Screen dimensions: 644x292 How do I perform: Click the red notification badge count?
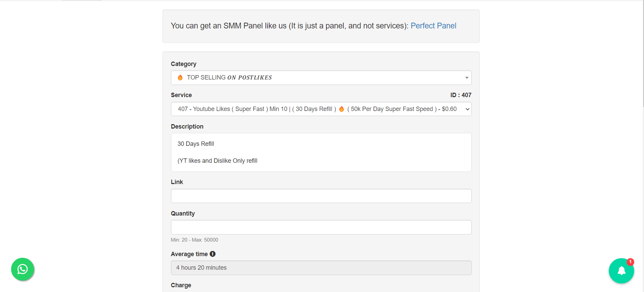point(630,262)
